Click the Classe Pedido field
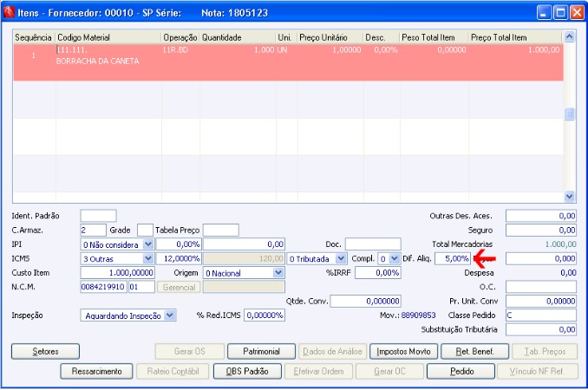 click(541, 315)
